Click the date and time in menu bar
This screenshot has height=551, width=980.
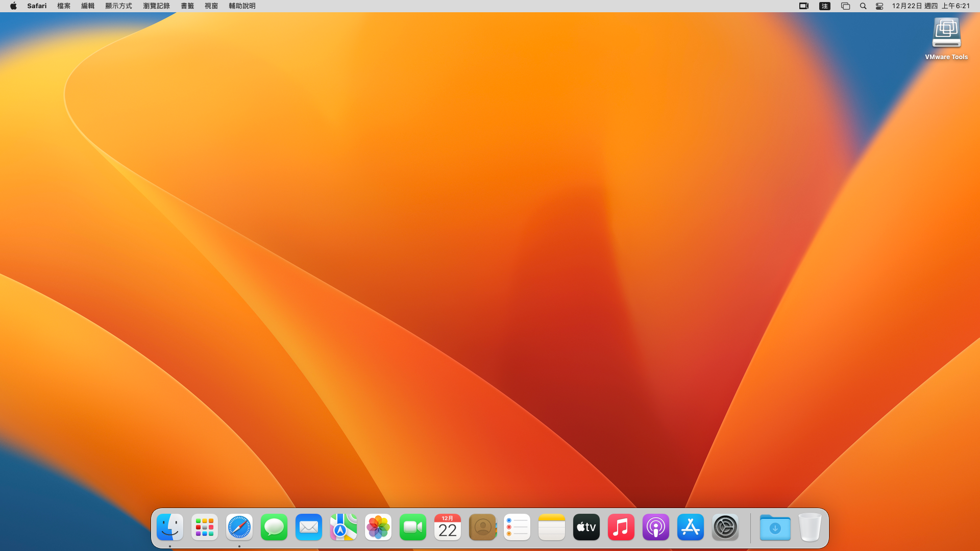pyautogui.click(x=930, y=6)
